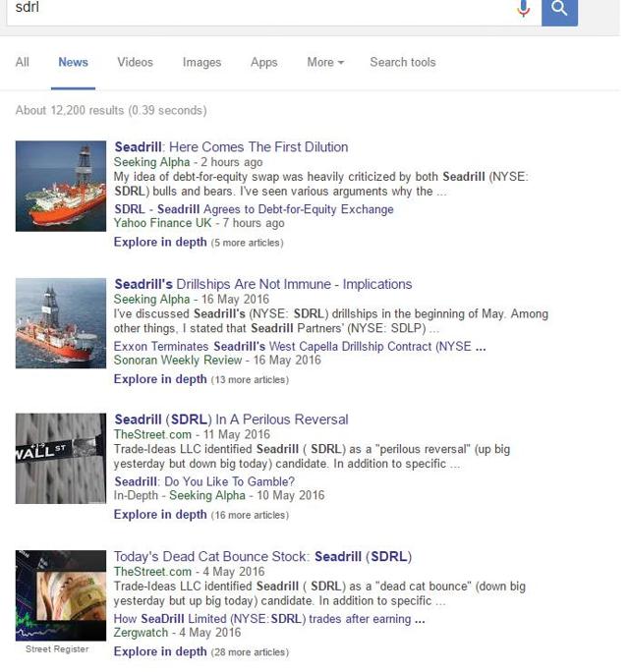Switch to the Images tab
This screenshot has height=672, width=629.
tap(201, 62)
